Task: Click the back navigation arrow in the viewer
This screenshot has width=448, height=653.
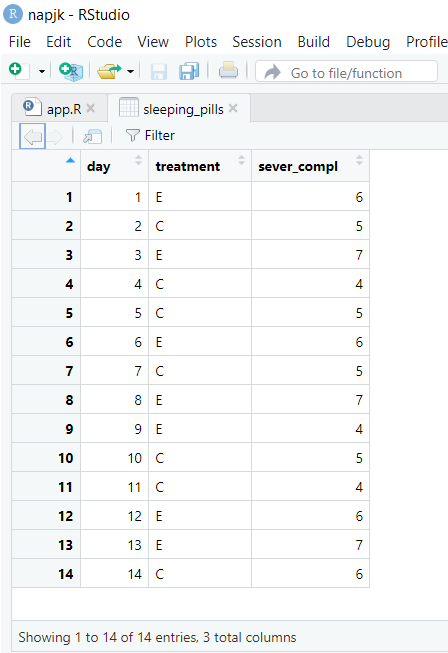Action: point(32,136)
